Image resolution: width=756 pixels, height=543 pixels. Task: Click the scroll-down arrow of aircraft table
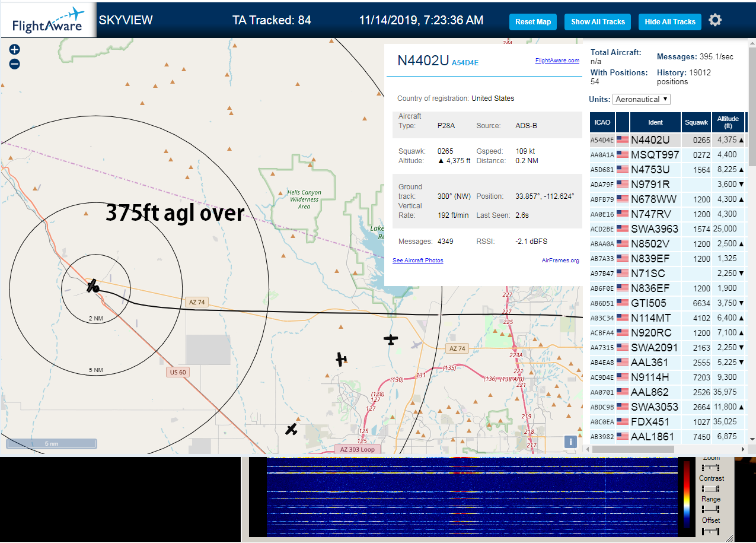click(x=751, y=439)
